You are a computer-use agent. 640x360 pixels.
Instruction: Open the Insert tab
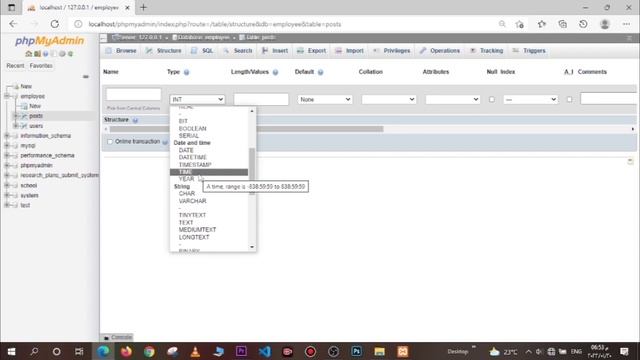(275, 51)
